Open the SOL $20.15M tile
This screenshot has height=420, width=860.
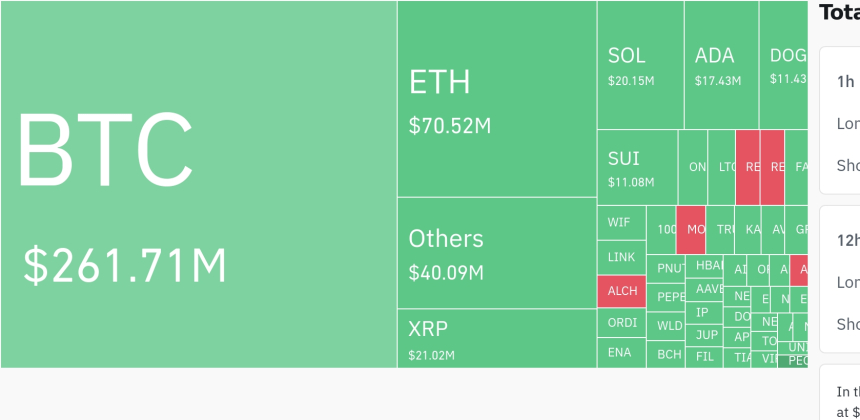[x=641, y=65]
